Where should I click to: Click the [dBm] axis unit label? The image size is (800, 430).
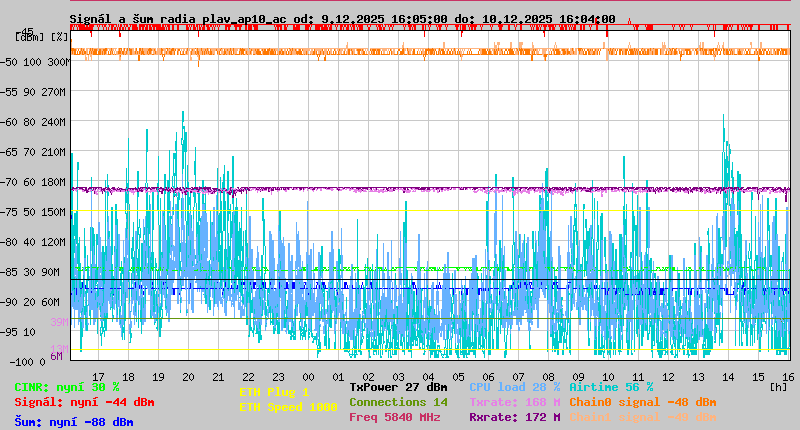[x=30, y=37]
